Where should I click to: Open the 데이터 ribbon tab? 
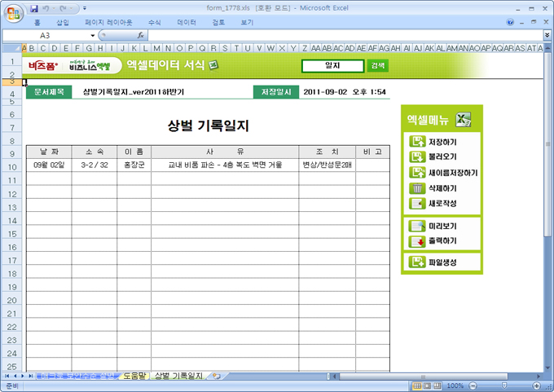tap(187, 23)
